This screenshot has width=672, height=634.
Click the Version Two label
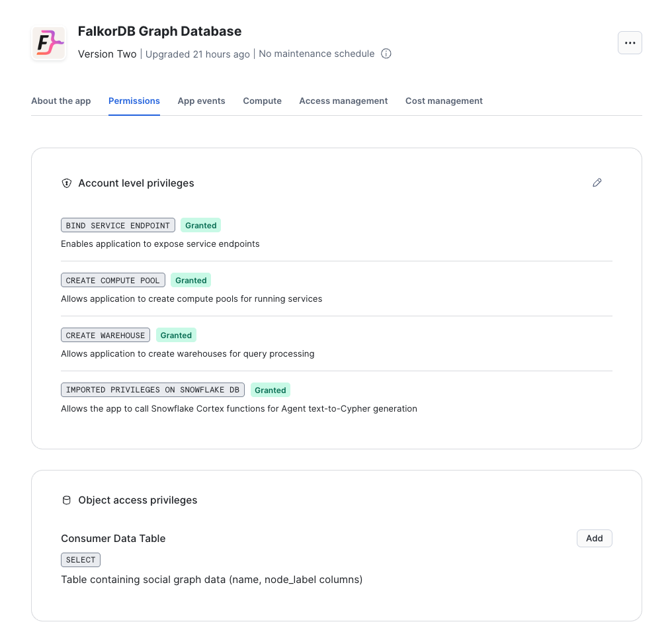(x=107, y=54)
